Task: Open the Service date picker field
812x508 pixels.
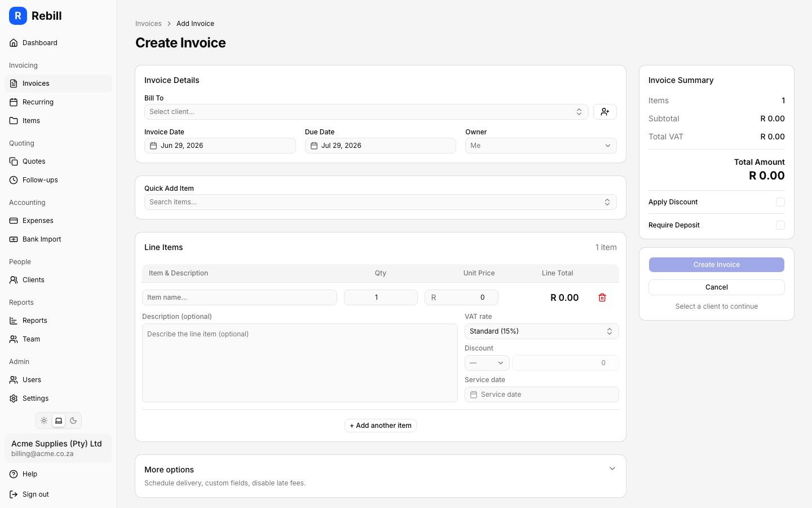Action: [x=541, y=395]
